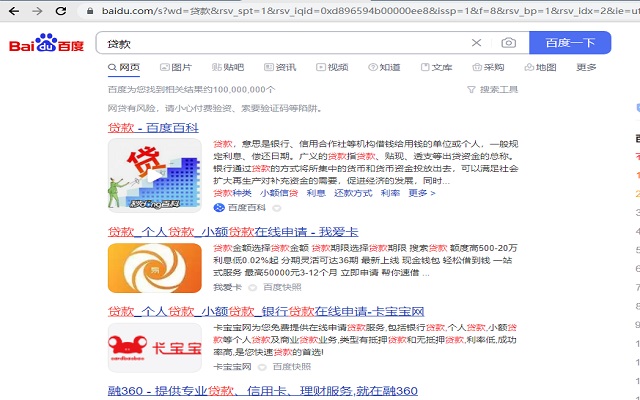Play the 贷款 百科 video thumbnail
This screenshot has height=400, width=640.
155,175
